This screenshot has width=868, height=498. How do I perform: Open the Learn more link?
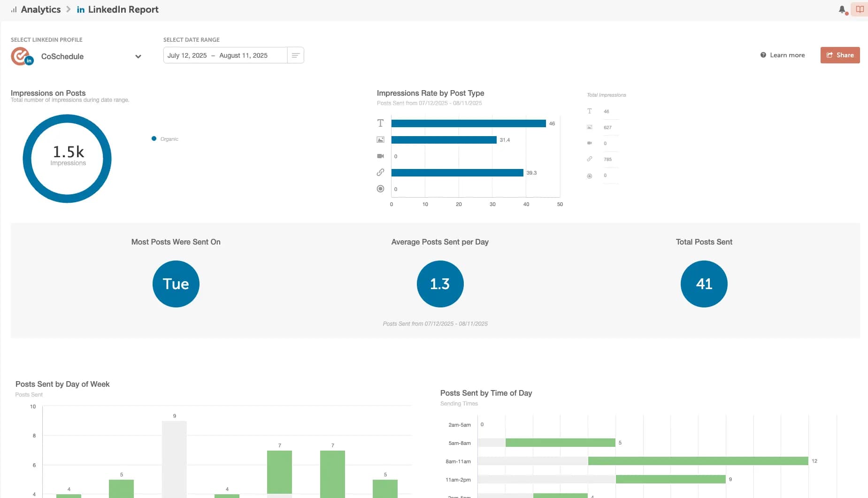783,55
